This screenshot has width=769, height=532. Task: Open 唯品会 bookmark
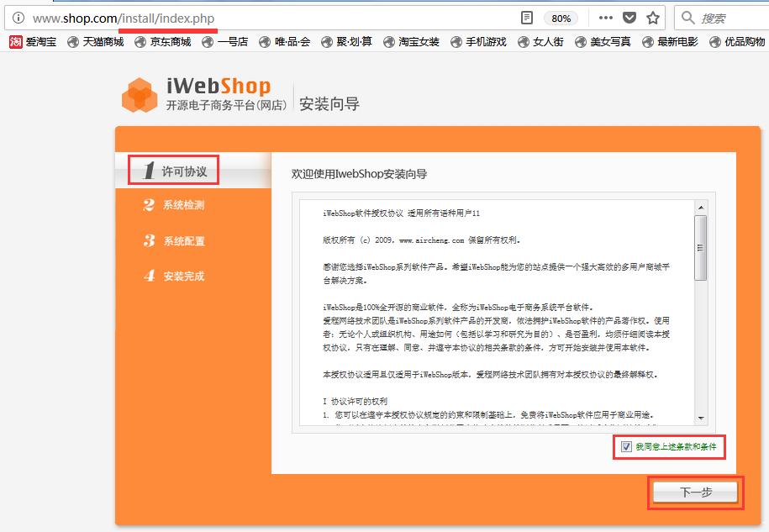[285, 42]
